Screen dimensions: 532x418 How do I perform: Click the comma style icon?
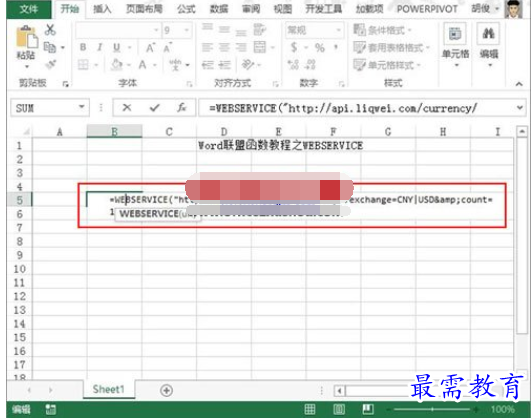click(x=336, y=47)
